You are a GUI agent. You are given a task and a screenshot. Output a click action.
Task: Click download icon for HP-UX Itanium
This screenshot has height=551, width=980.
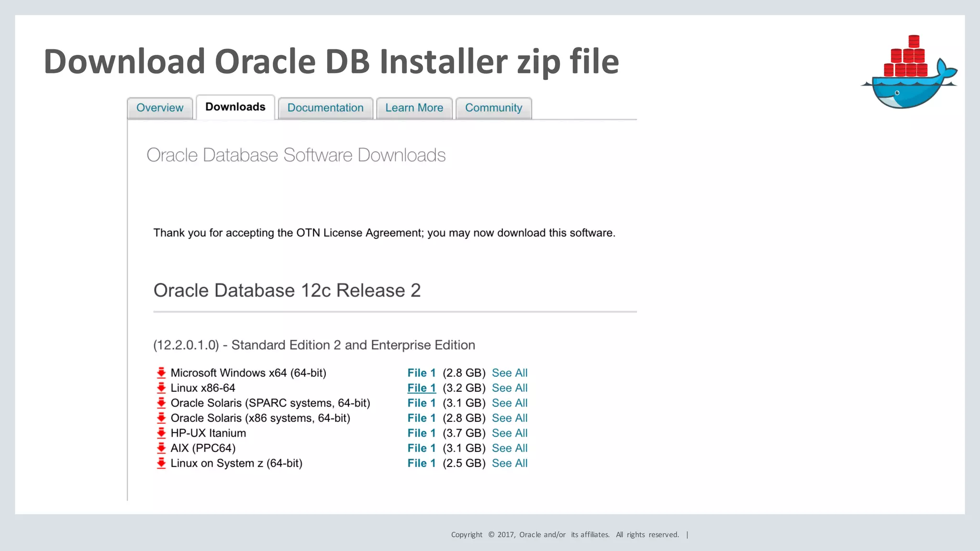[161, 433]
